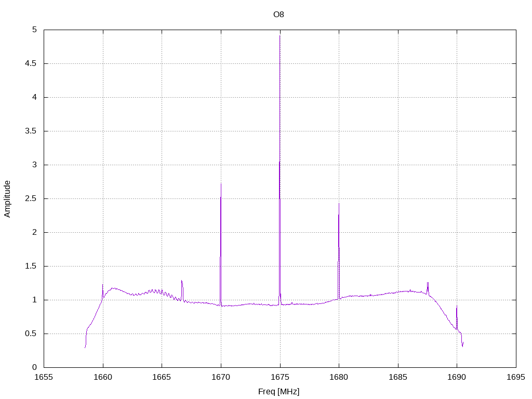Image resolution: width=532 pixels, height=399 pixels.
Task: Click the x-axis tick label 1680
Action: 339,377
